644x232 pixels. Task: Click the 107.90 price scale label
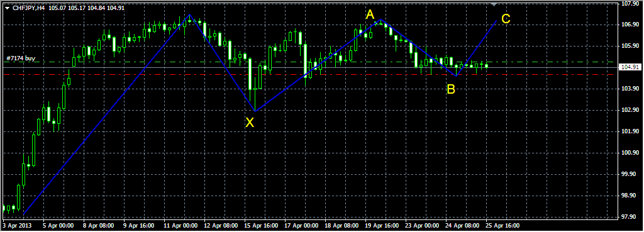[630, 3]
